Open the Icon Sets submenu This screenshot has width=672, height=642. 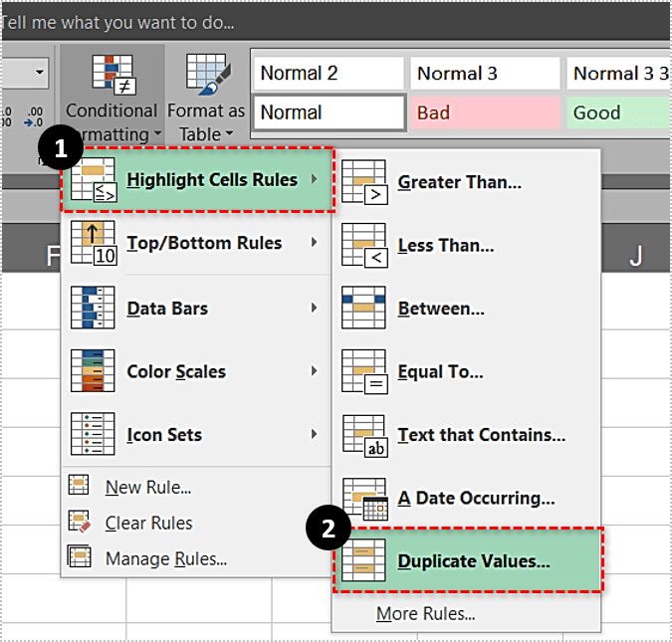164,435
